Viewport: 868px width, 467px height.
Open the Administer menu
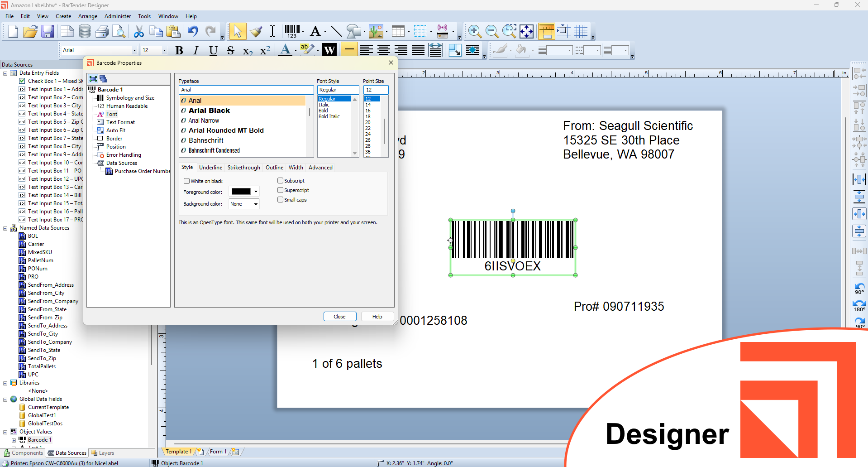coord(118,16)
